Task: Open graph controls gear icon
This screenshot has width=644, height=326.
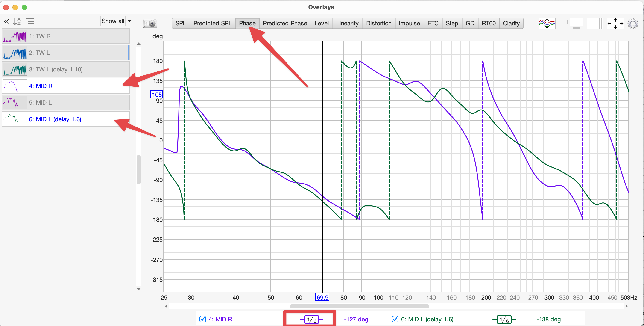Action: click(633, 24)
